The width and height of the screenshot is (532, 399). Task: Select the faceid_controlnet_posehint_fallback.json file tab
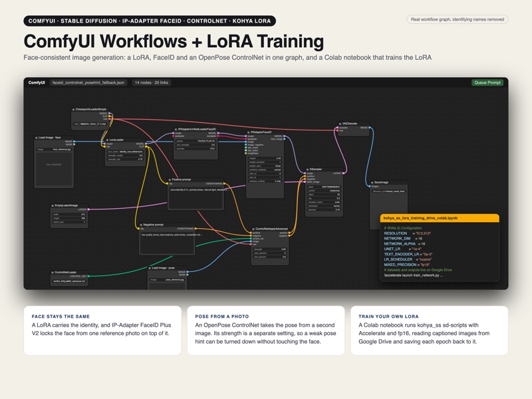pos(88,82)
